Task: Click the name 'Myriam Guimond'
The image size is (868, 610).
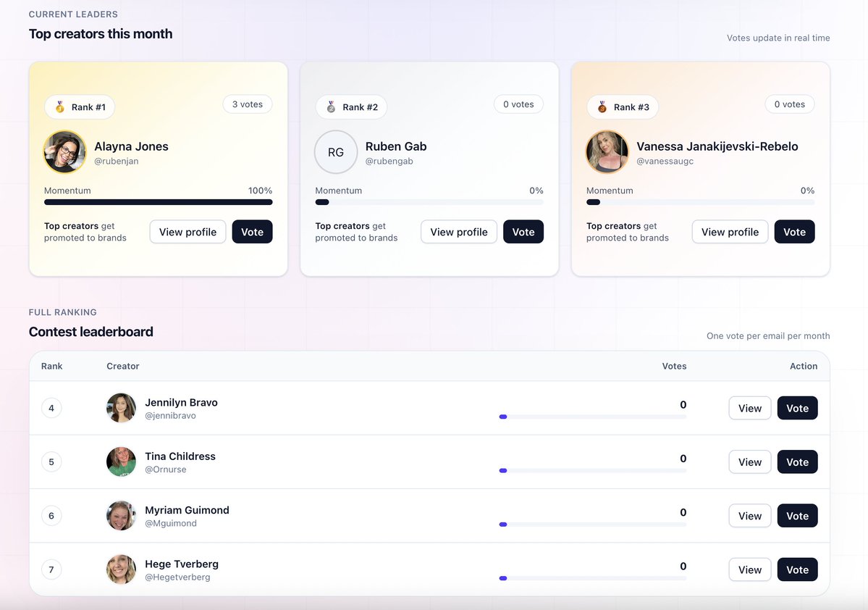Action: [x=187, y=510]
